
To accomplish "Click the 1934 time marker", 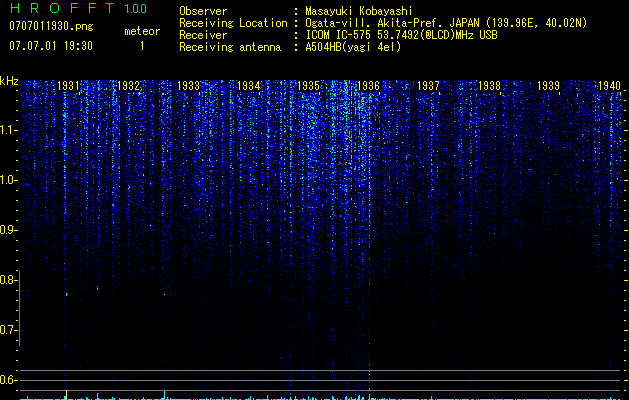I will 248,85.
